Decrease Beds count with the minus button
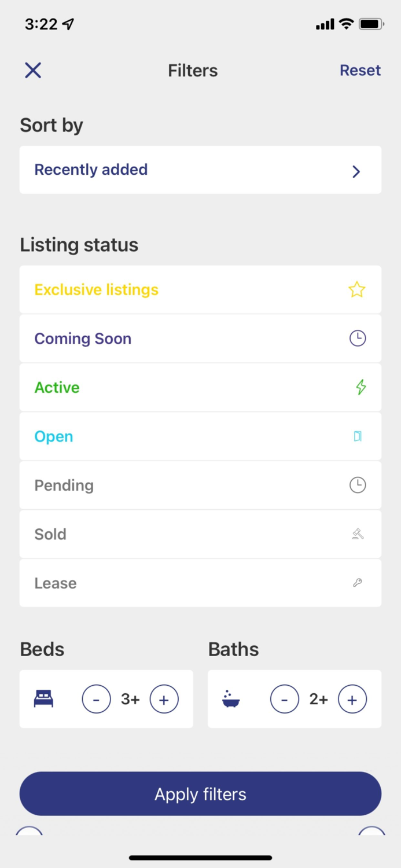Viewport: 401px width, 868px height. click(x=96, y=698)
